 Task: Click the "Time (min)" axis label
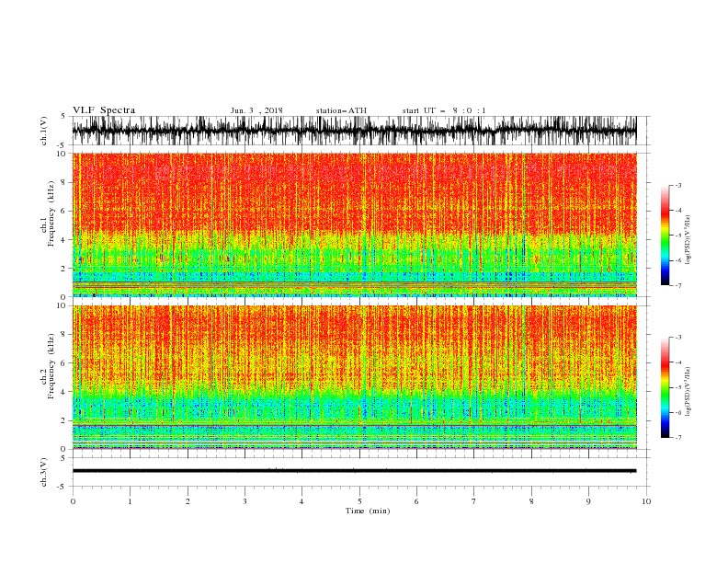[x=368, y=511]
